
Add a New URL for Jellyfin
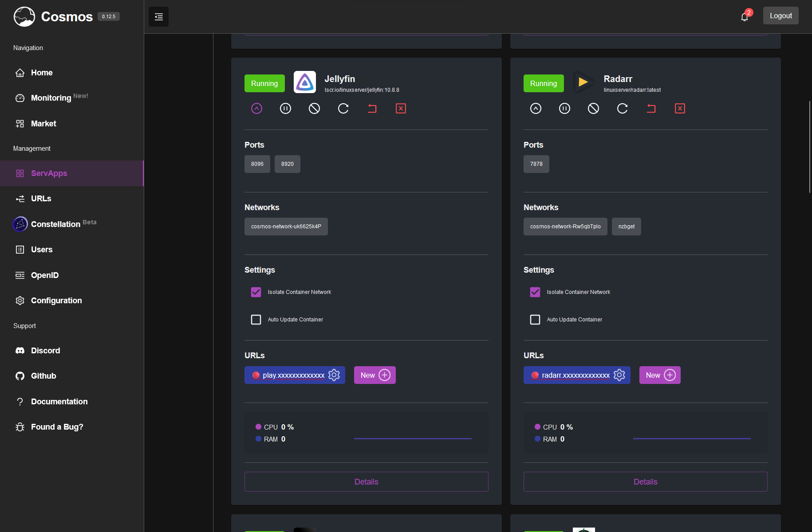375,375
